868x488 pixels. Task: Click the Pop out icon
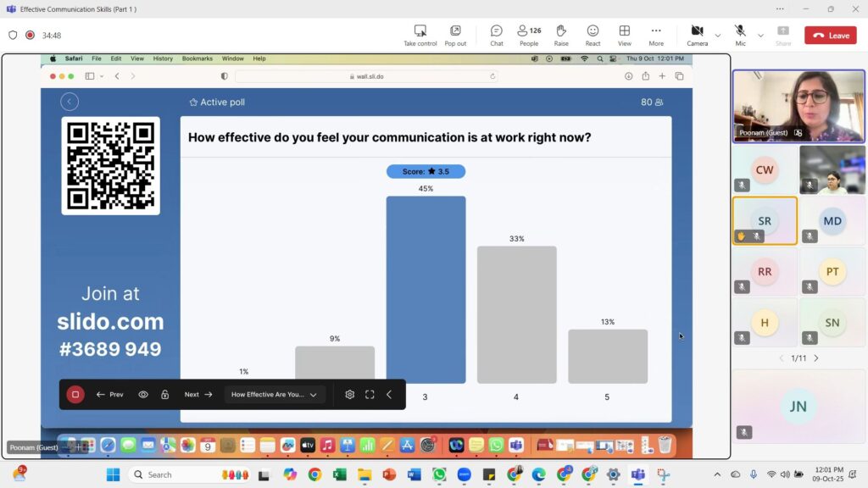point(455,35)
